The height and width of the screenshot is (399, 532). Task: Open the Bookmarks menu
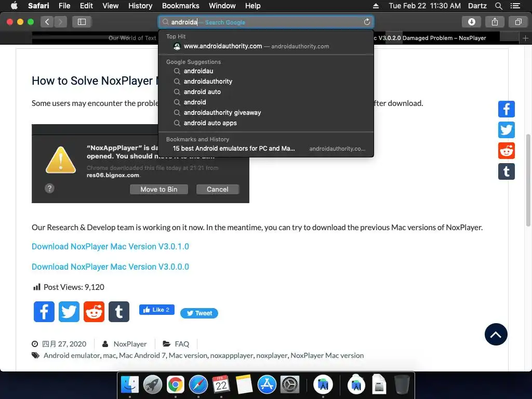pyautogui.click(x=180, y=6)
